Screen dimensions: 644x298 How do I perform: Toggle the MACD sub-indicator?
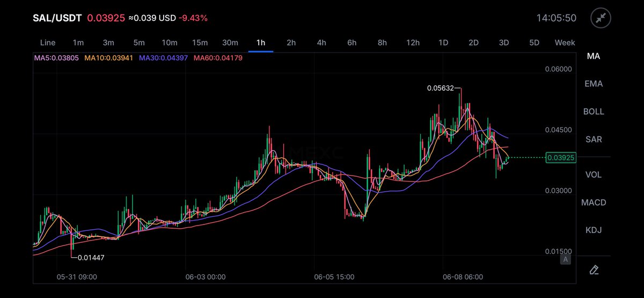[594, 202]
